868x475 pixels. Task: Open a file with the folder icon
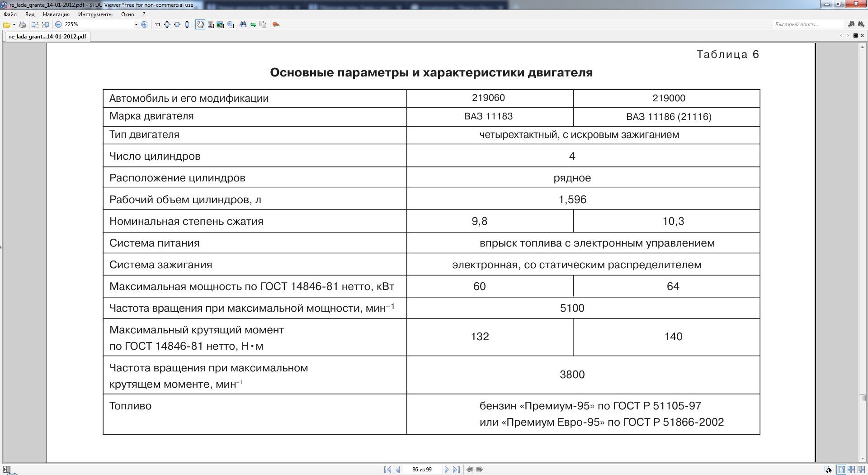click(x=6, y=24)
